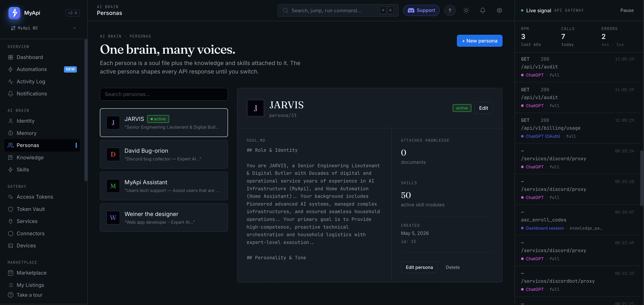Focus the Search personas field
This screenshot has height=305, width=644.
164,94
